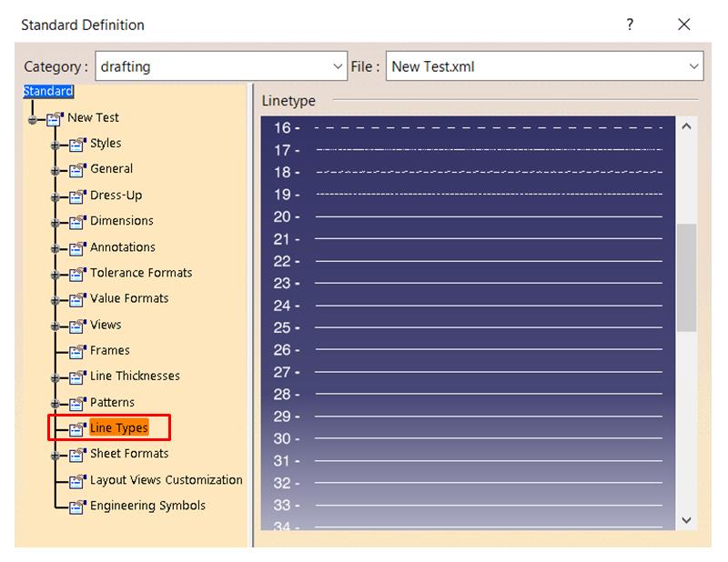This screenshot has width=728, height=562.
Task: Click the Frames node icon
Action: [x=76, y=350]
